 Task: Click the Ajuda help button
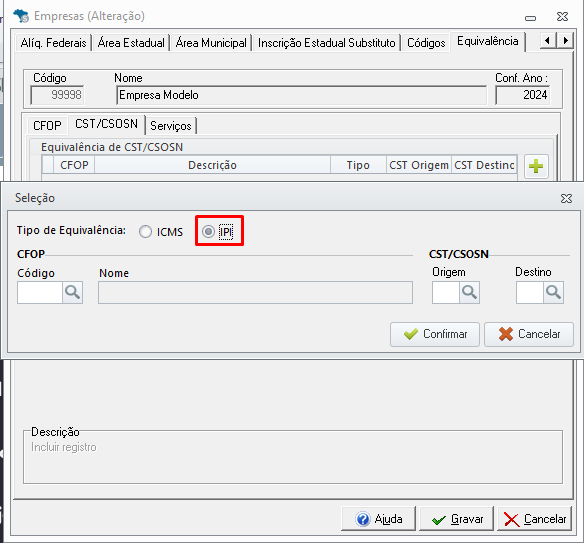(x=378, y=519)
